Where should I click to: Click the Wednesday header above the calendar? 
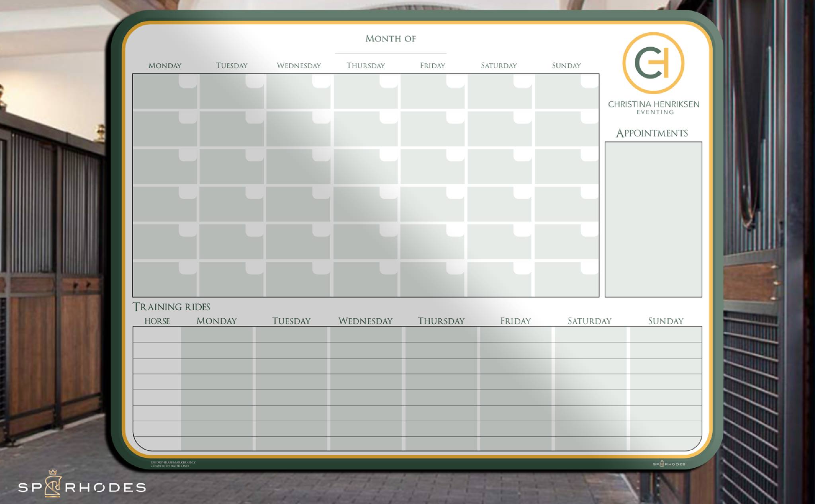pyautogui.click(x=298, y=65)
